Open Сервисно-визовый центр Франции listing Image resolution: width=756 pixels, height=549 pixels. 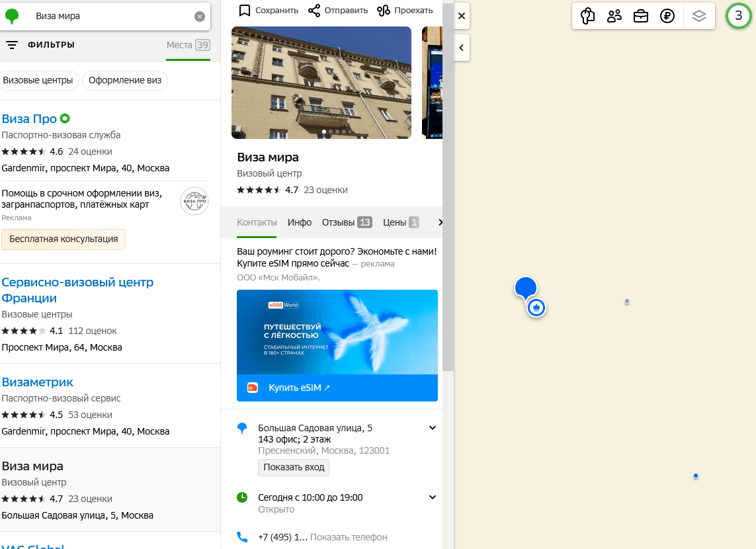pos(77,290)
